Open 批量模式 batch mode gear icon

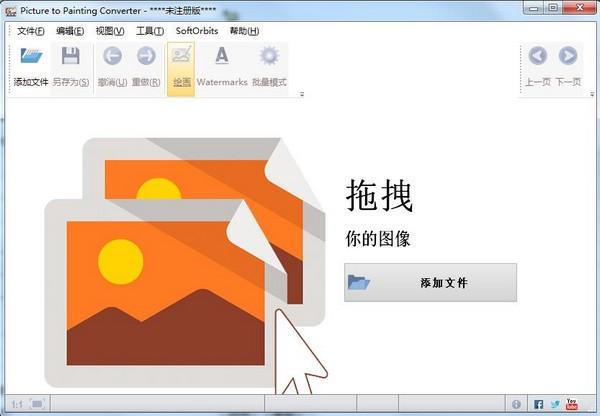pyautogui.click(x=269, y=56)
